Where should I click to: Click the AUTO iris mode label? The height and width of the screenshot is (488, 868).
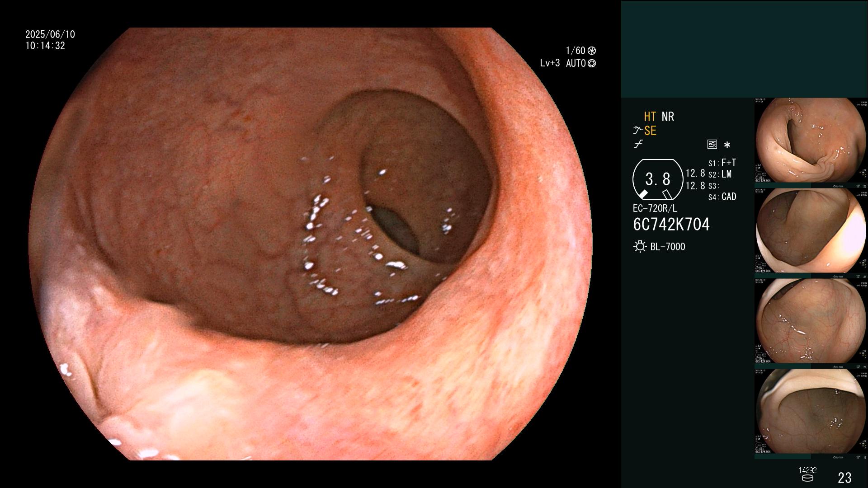(576, 63)
